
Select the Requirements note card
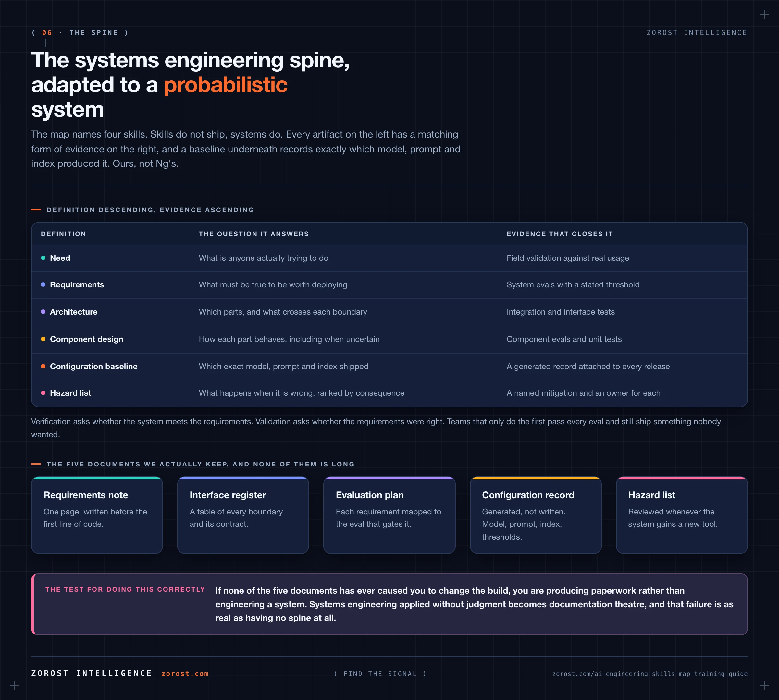(97, 515)
